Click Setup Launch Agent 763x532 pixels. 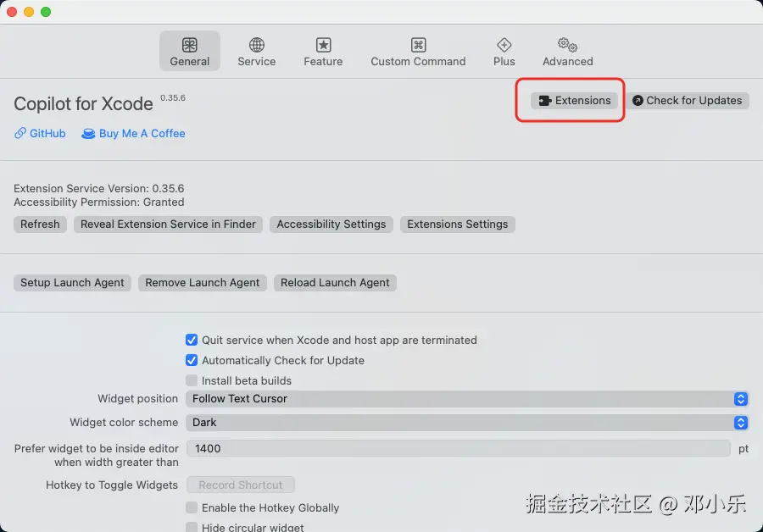pos(72,283)
